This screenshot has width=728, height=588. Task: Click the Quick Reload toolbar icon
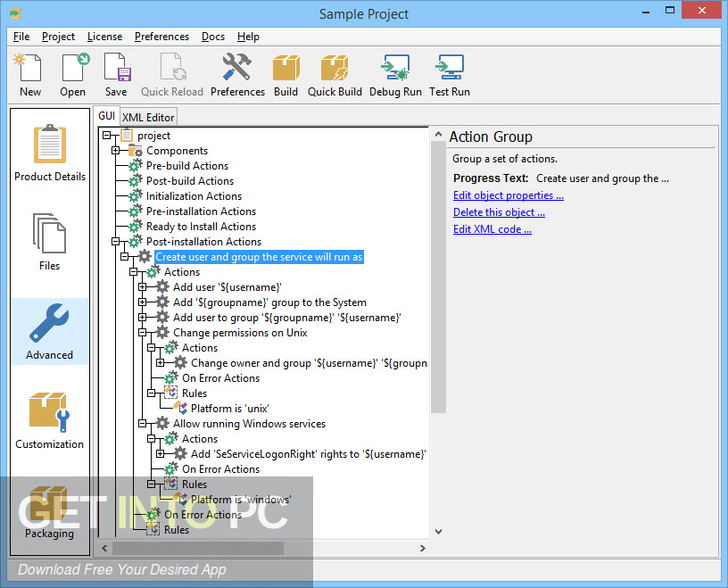coord(172,68)
